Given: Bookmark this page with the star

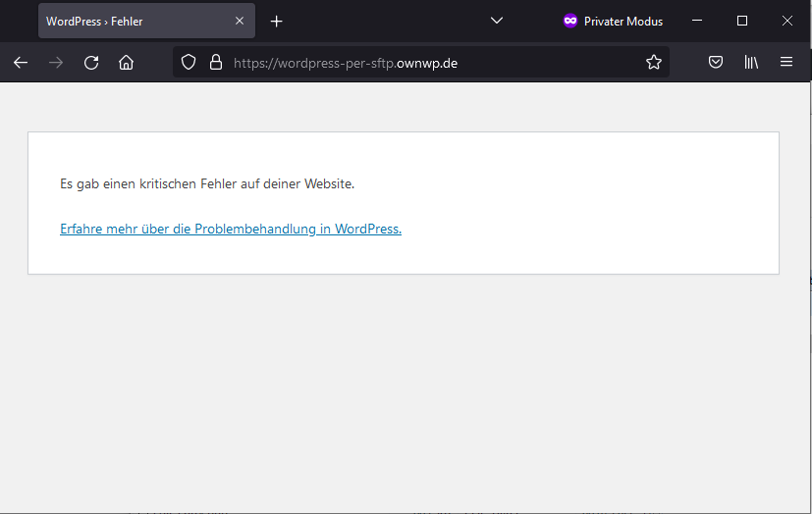Looking at the screenshot, I should click(654, 63).
